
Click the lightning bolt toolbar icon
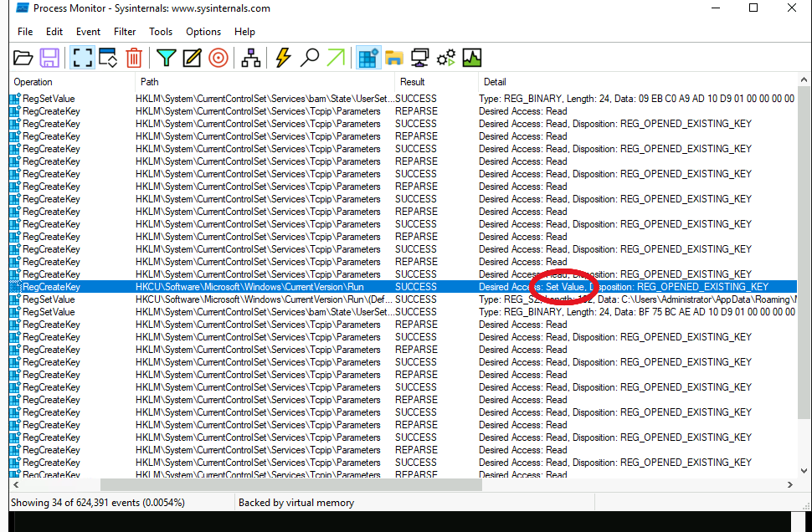click(x=283, y=58)
